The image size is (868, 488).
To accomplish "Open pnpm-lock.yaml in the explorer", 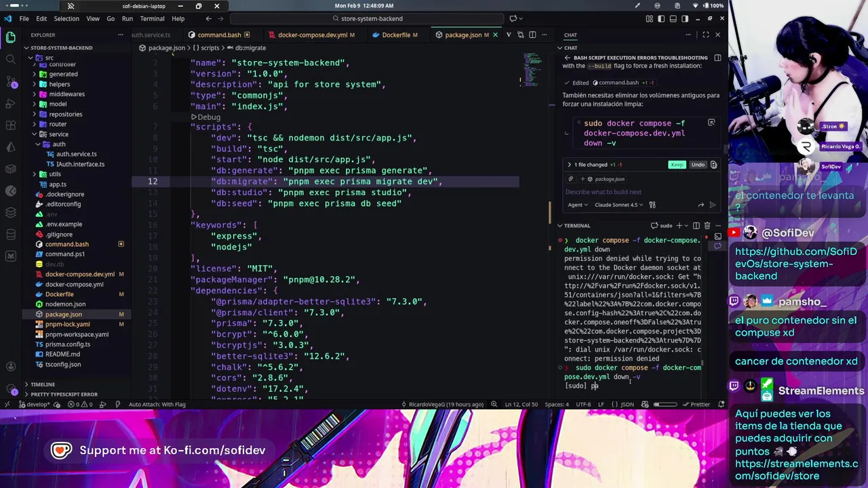I will (67, 324).
